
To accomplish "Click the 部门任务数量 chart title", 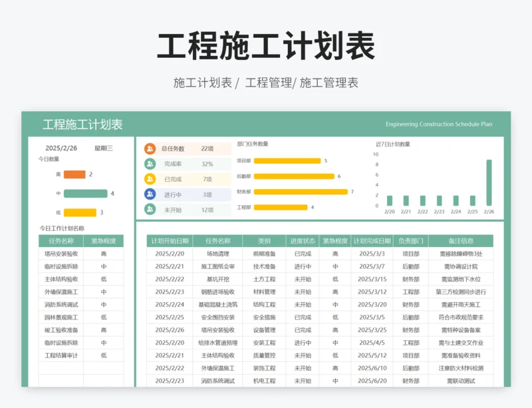I will 253,144.
